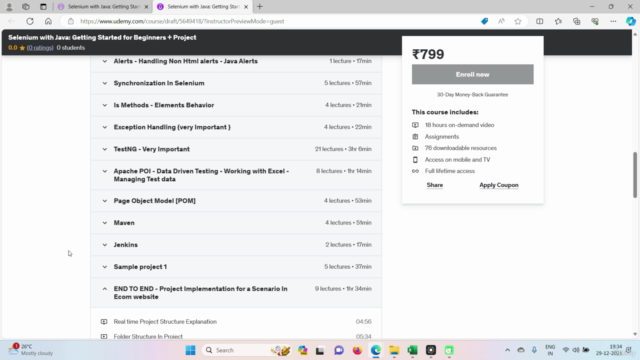640x360 pixels.
Task: Open Copilot sidebar icon
Action: 631,21
